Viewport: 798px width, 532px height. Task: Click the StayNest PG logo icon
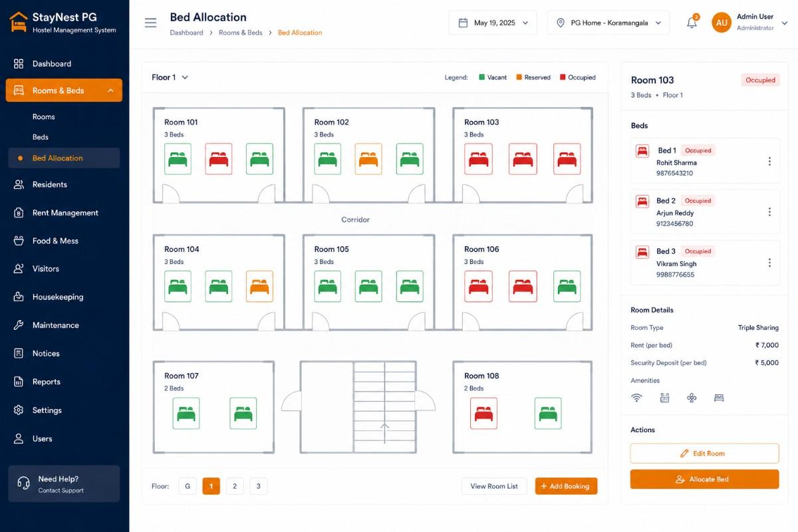pyautogui.click(x=19, y=22)
